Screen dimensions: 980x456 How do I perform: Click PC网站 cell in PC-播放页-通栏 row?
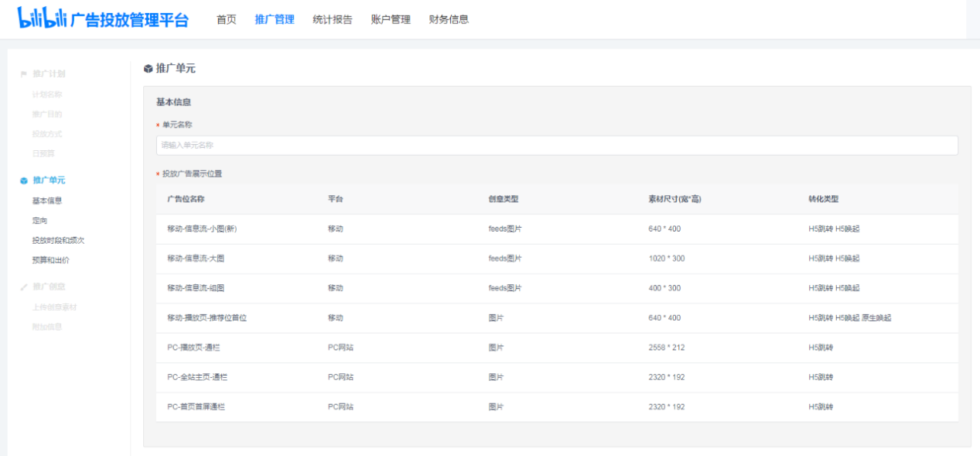(340, 348)
